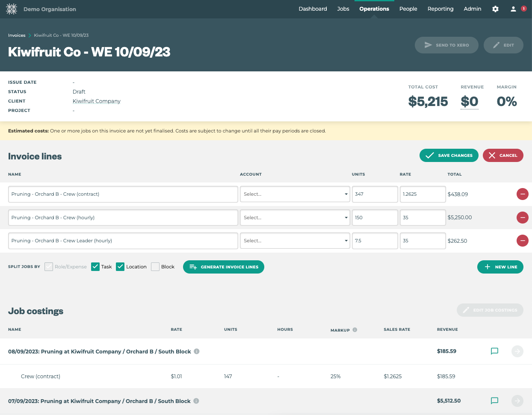Open account dropdown for Crew (contract) line
This screenshot has width=532, height=415.
[x=295, y=194]
